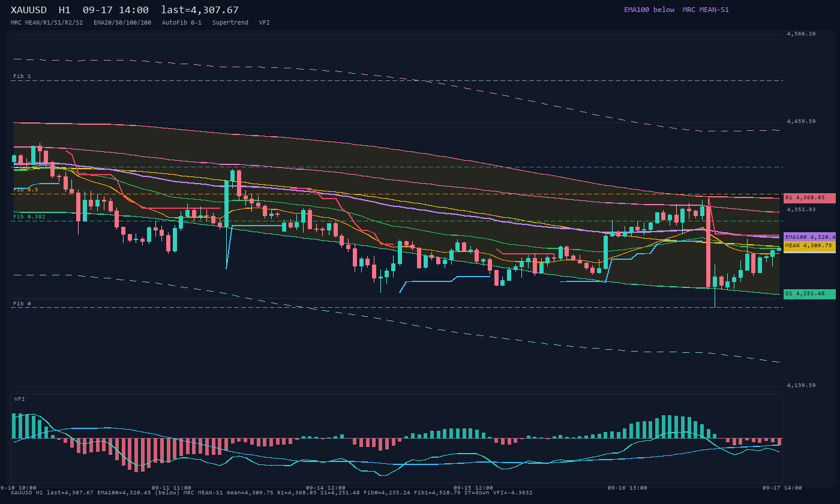Select the purple 'EMA100 4,320.4' price tag
Screen dimensions: 840x504
pos(809,237)
